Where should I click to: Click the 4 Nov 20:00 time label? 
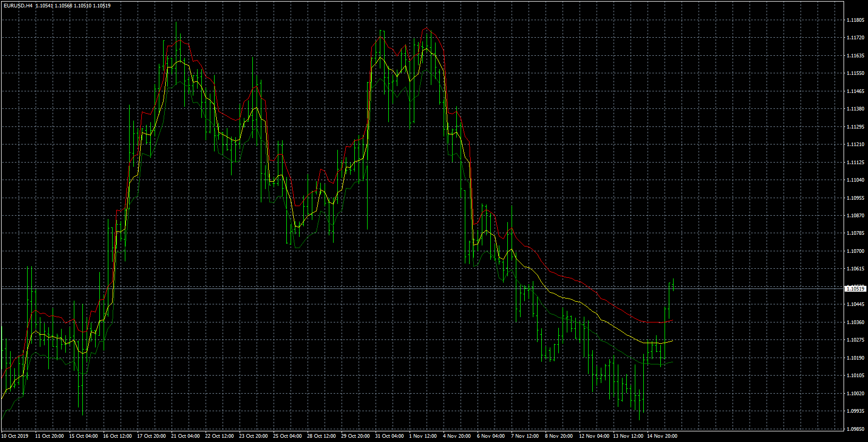click(x=457, y=436)
